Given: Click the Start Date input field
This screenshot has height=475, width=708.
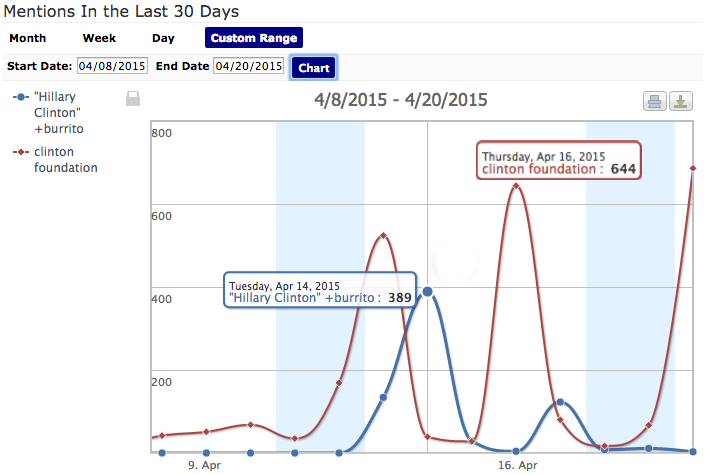Looking at the screenshot, I should [x=112, y=66].
